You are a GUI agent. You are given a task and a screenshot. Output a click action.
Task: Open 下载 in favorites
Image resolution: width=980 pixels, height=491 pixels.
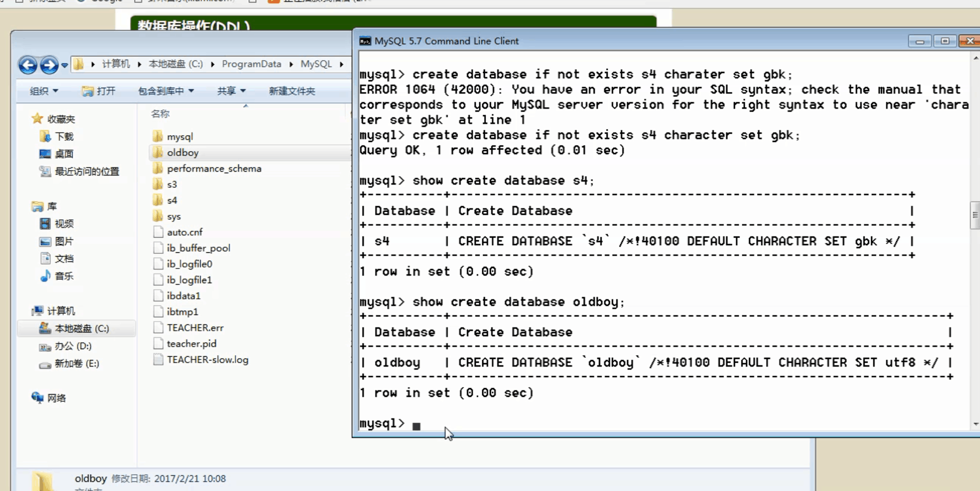(64, 136)
